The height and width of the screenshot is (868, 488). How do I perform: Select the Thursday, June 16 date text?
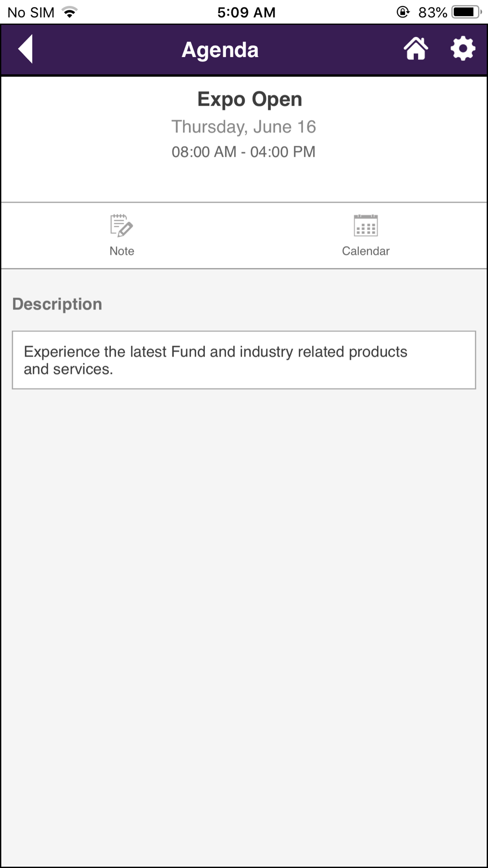point(244,127)
